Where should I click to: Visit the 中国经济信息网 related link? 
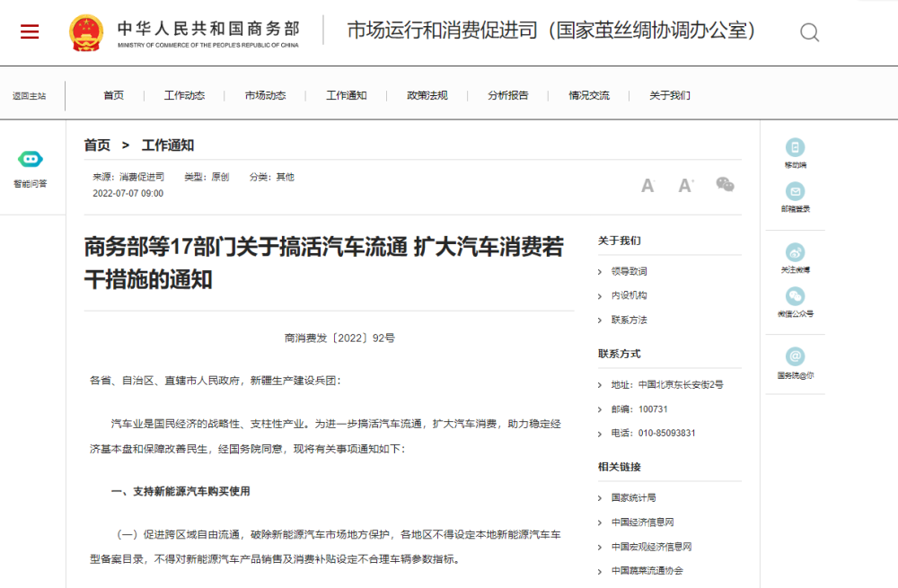point(642,522)
